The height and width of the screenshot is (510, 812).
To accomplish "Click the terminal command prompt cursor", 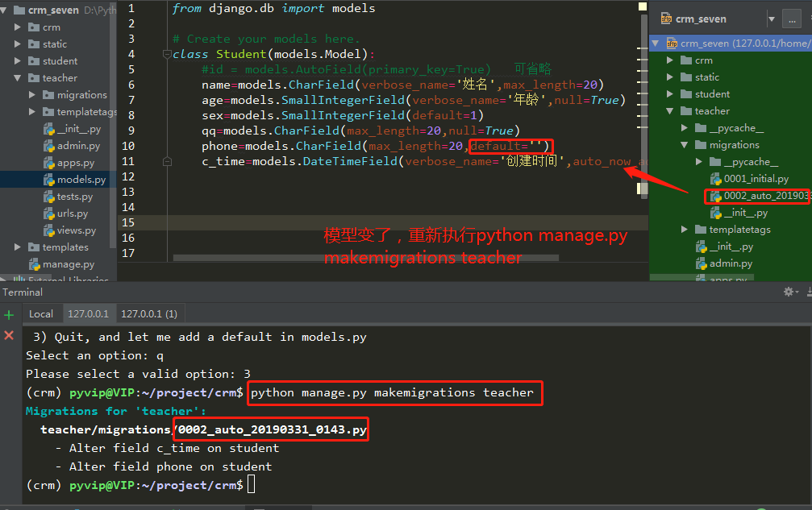I will tap(251, 485).
